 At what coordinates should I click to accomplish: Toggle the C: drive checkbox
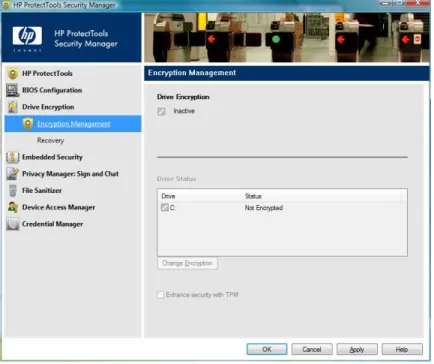pyautogui.click(x=165, y=208)
